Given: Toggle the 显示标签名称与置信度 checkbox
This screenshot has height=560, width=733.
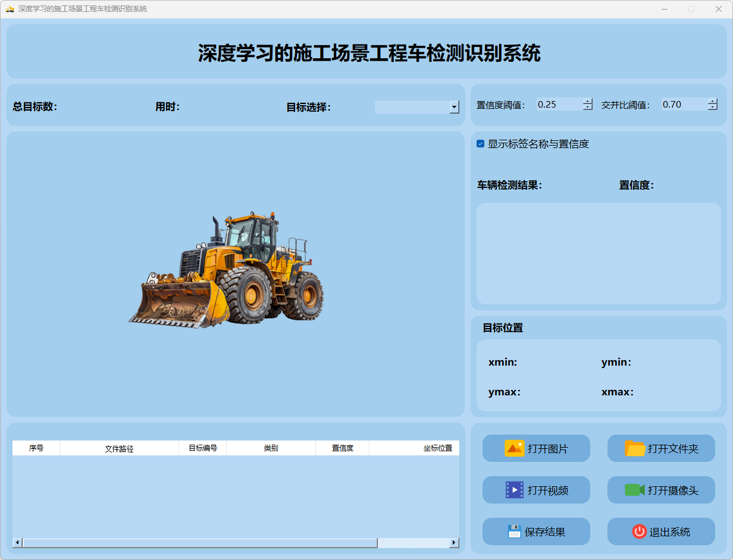Looking at the screenshot, I should coord(481,144).
